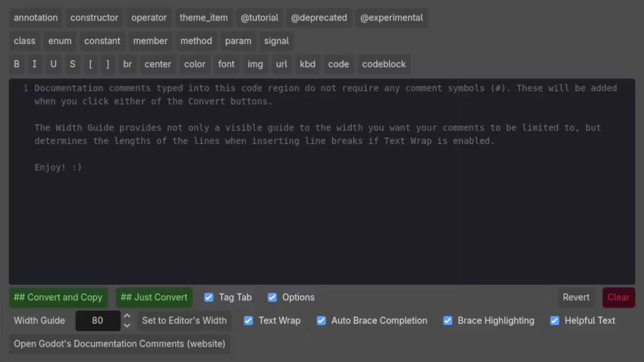Image resolution: width=644 pixels, height=362 pixels.
Task: Add the @experimental tag
Action: click(x=391, y=18)
